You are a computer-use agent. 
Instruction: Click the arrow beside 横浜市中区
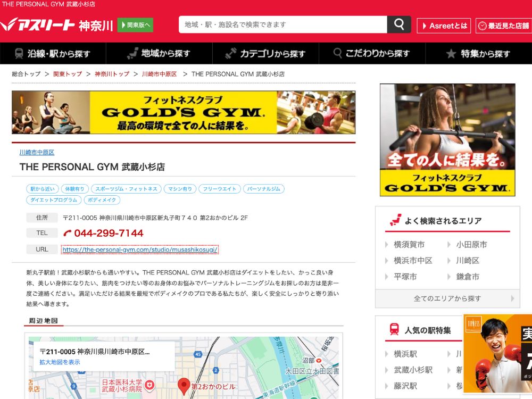pyautogui.click(x=386, y=261)
